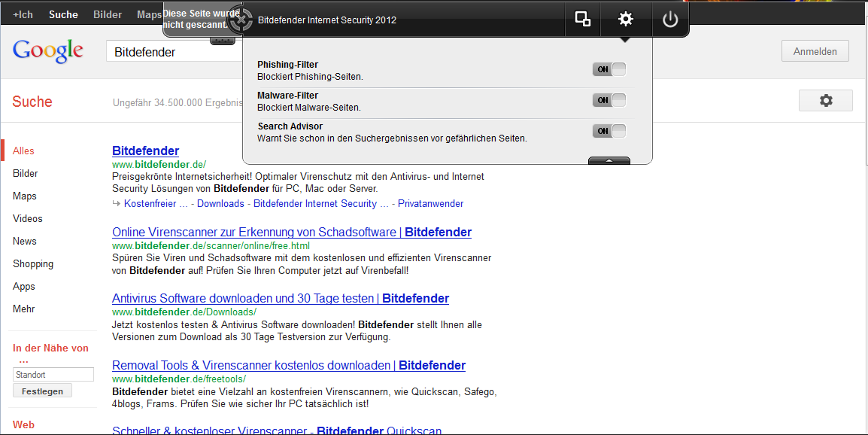Toggle the Search Advisor switch

pyautogui.click(x=609, y=132)
